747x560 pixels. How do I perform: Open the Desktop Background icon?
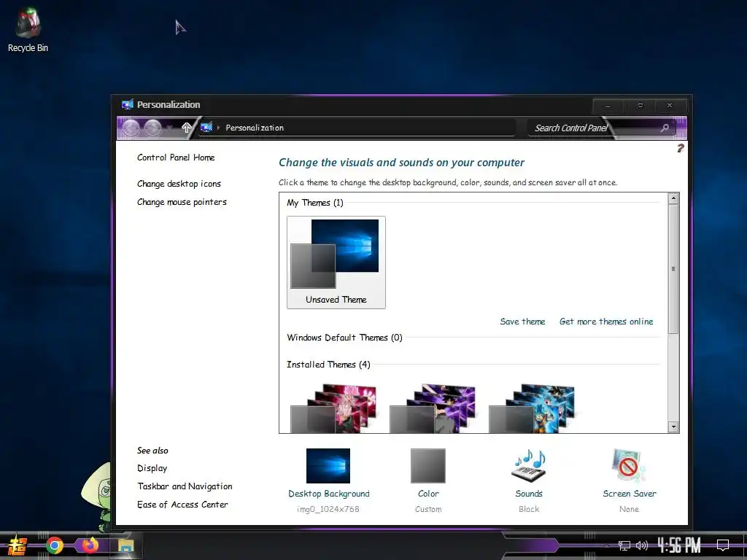[328, 466]
